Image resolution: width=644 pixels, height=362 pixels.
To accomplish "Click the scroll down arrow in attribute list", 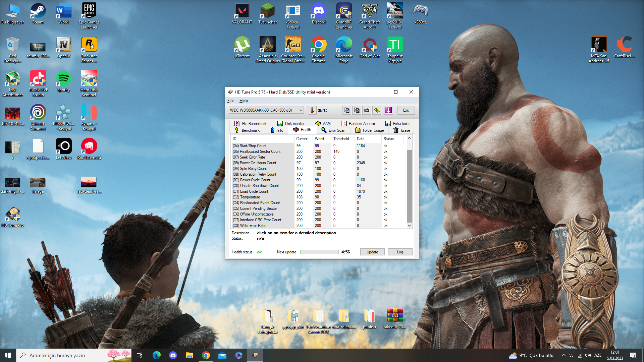I will (x=409, y=226).
